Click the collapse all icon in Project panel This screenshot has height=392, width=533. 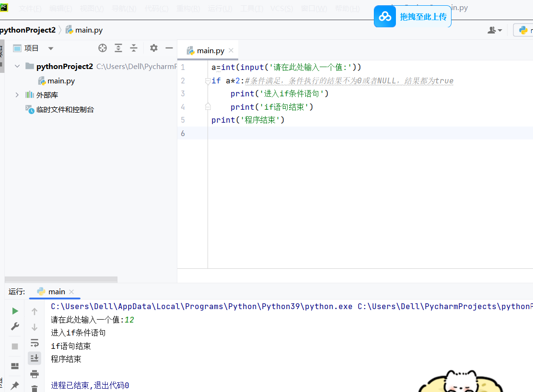(134, 48)
